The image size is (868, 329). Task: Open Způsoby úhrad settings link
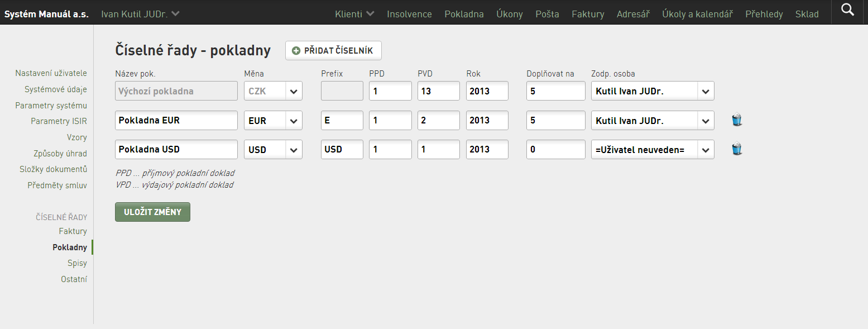(x=60, y=153)
